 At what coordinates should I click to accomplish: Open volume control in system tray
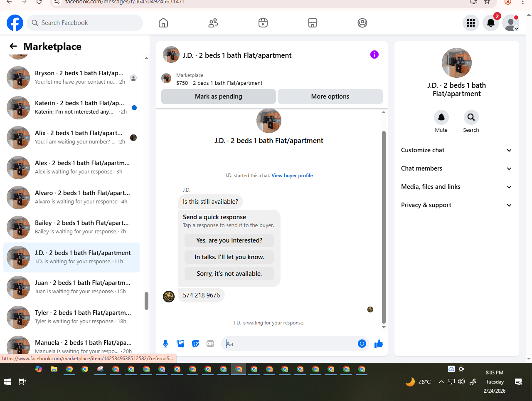(x=461, y=381)
